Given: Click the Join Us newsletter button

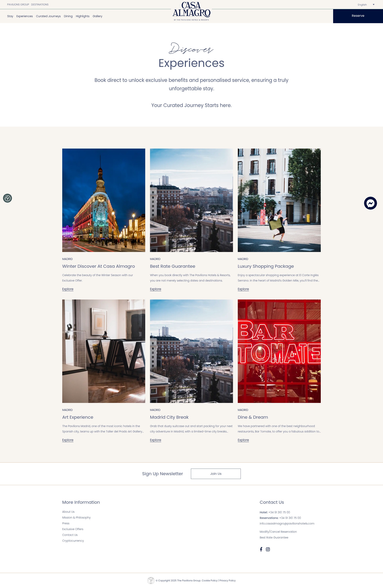Looking at the screenshot, I should [x=216, y=474].
